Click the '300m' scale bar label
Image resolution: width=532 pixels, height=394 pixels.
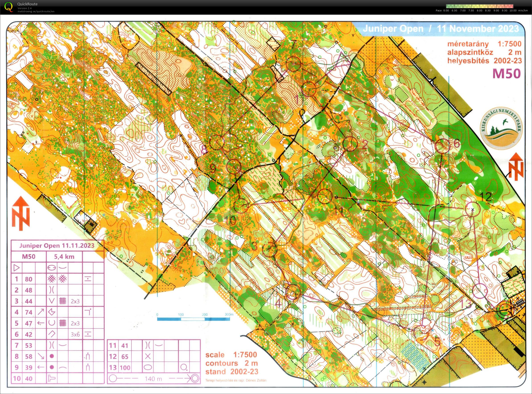[x=229, y=315]
